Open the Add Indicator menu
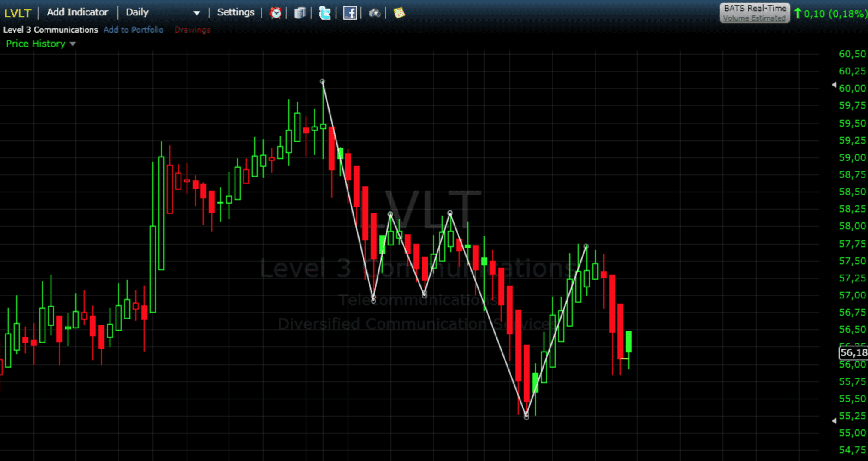Viewport: 868px width, 461px height. [77, 12]
